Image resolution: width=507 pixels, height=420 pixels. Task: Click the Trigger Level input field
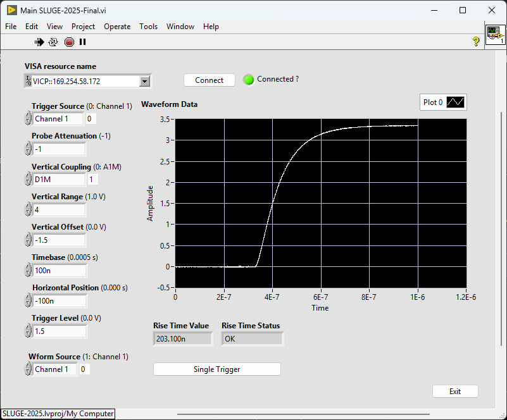coord(60,331)
